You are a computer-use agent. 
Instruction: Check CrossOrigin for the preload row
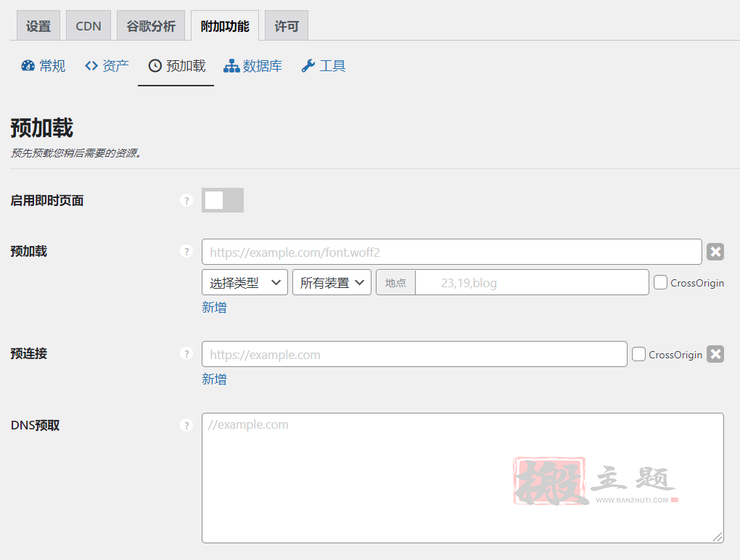pos(660,283)
